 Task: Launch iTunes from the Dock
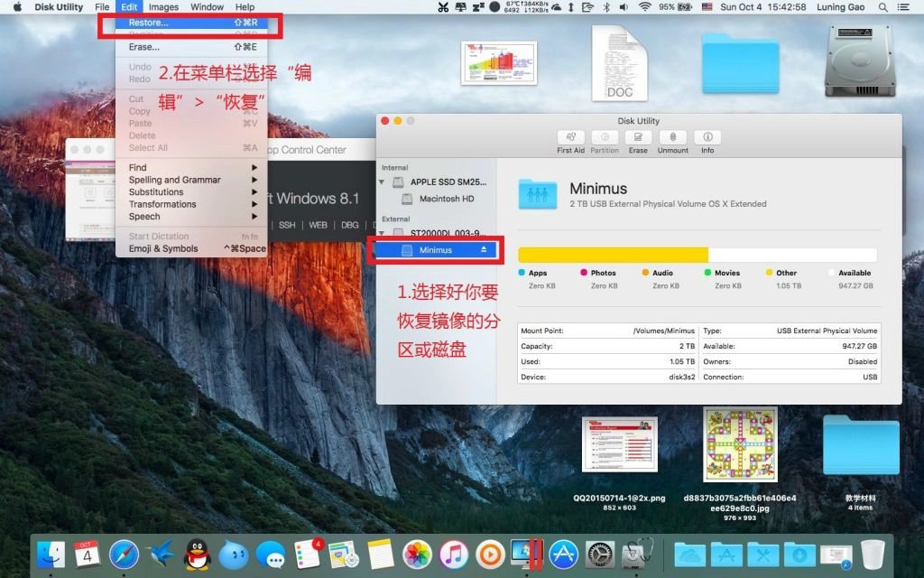(x=454, y=555)
